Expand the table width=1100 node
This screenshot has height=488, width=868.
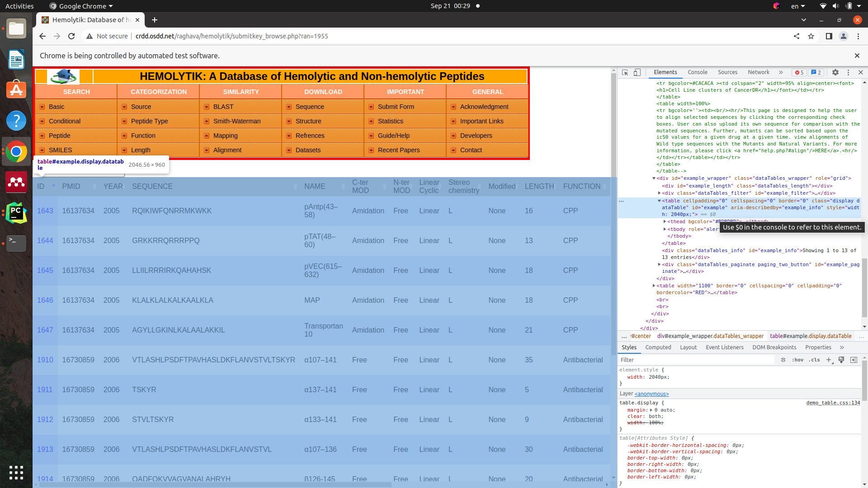[654, 286]
